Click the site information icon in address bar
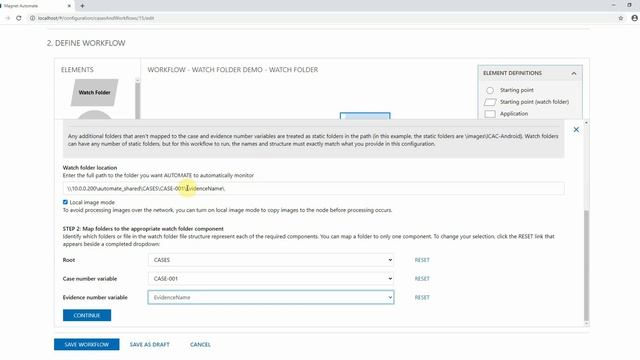Image resolution: width=640 pixels, height=360 pixels. click(32, 18)
